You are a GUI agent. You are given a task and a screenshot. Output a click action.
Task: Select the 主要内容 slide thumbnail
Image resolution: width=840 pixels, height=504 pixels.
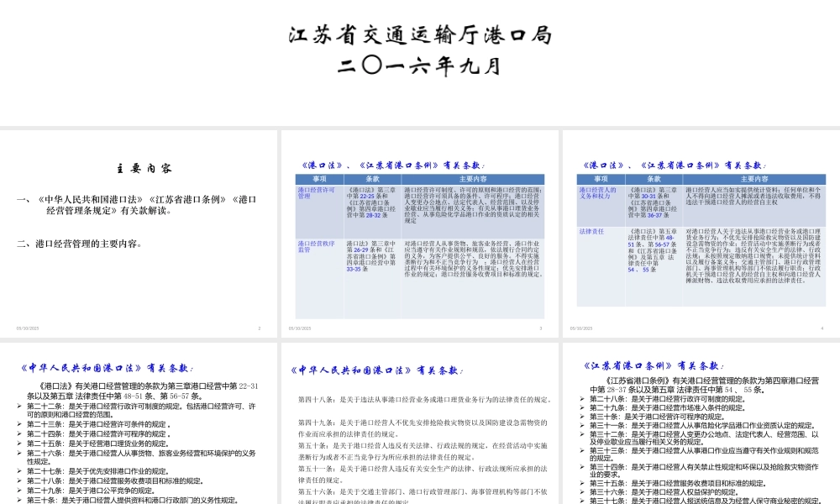click(139, 234)
